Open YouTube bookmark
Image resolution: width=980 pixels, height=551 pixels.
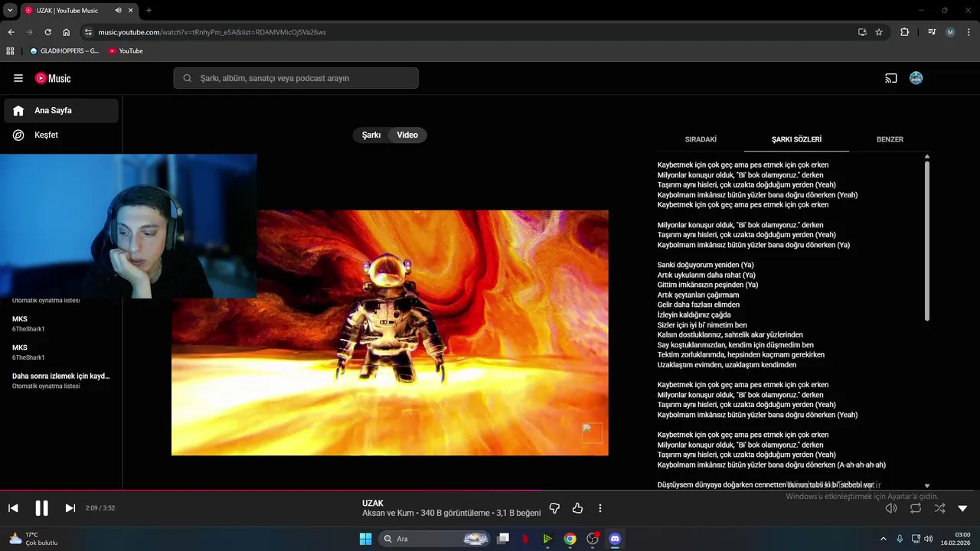[x=126, y=51]
